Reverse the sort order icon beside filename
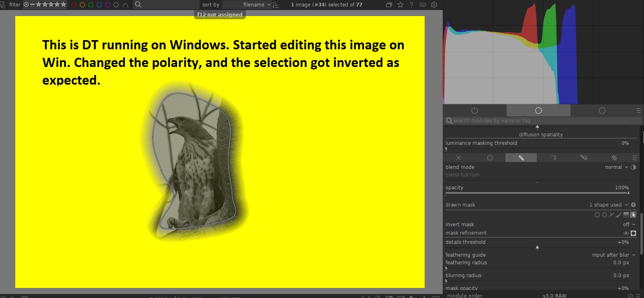This screenshot has width=644, height=298. point(276,5)
